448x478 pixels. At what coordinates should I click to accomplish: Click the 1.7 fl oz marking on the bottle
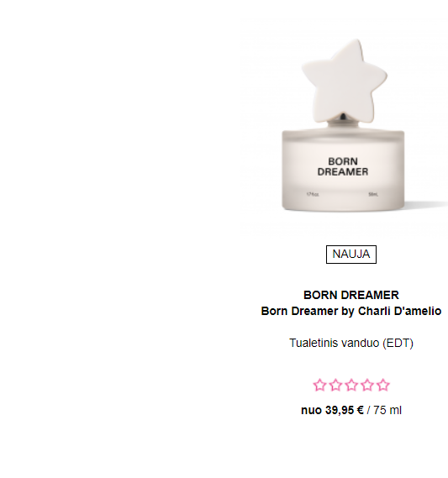[313, 194]
